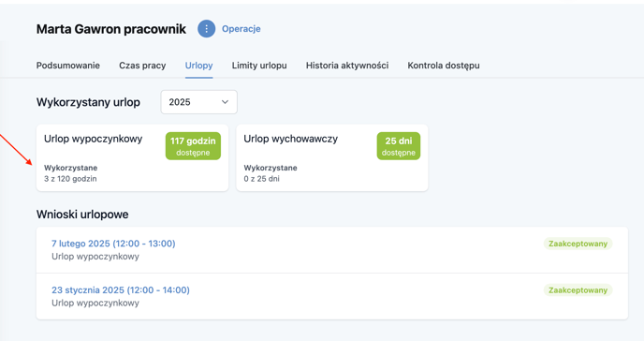This screenshot has width=644, height=341.
Task: Click the three-dot Operacje icon
Action: [x=206, y=29]
